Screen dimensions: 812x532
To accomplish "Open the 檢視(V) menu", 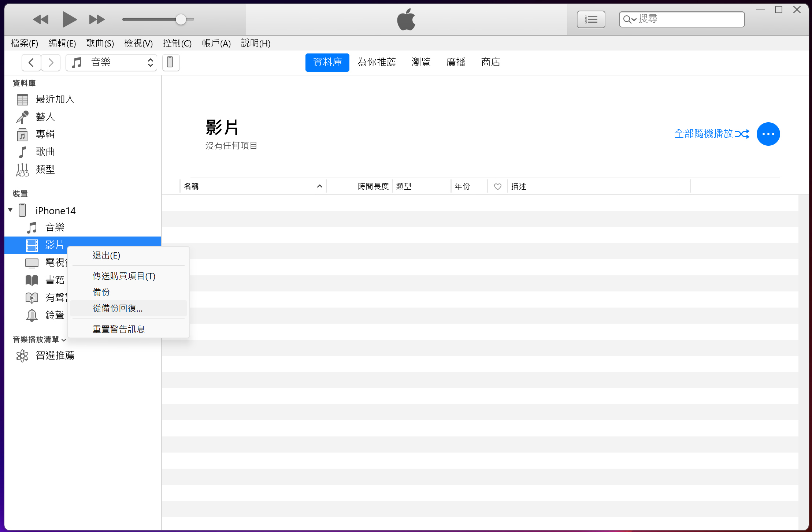I will (138, 43).
